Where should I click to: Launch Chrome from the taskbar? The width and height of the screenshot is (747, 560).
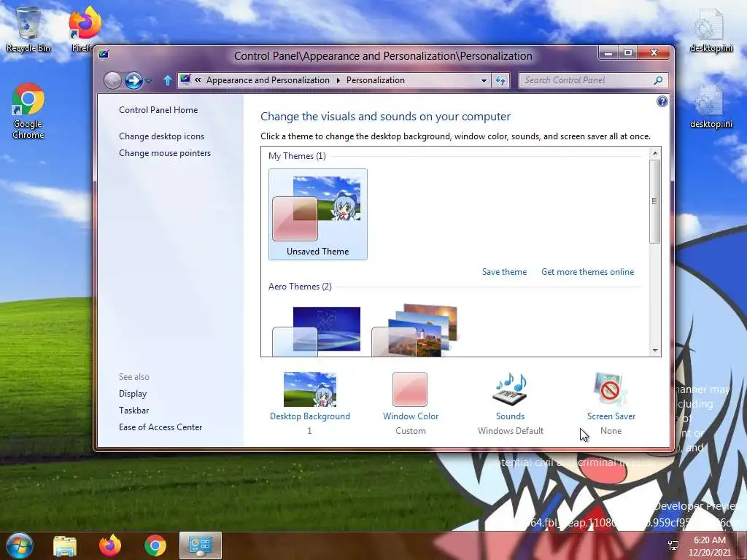155,545
